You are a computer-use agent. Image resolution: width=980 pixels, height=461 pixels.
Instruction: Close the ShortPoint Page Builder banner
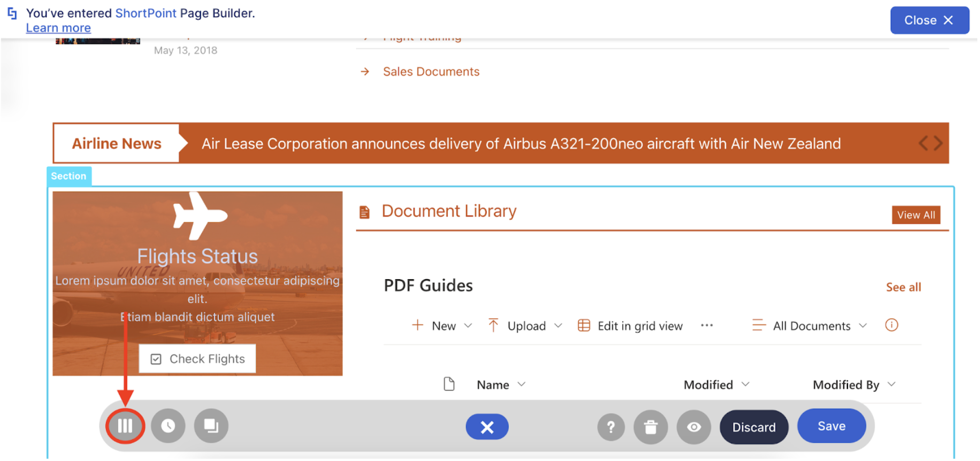[929, 20]
